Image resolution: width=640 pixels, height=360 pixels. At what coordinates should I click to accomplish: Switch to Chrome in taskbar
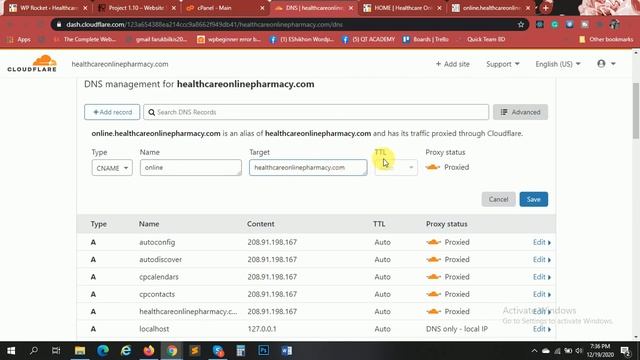click(x=172, y=351)
